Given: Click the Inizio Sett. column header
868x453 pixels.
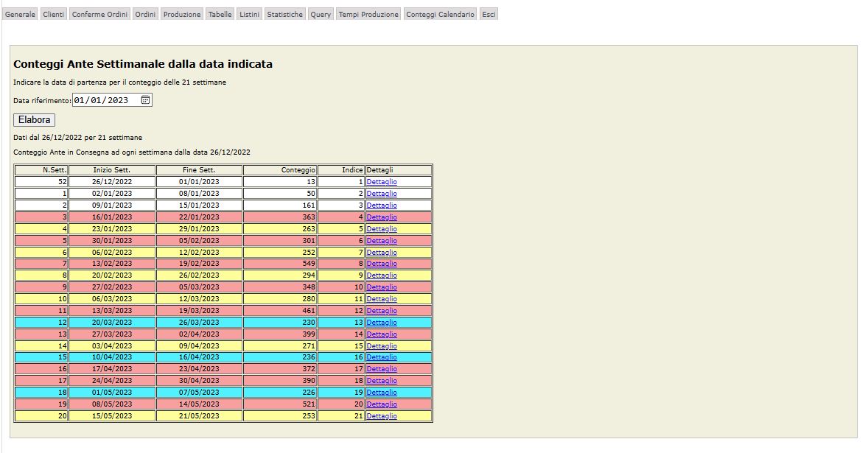Looking at the screenshot, I should pyautogui.click(x=112, y=170).
